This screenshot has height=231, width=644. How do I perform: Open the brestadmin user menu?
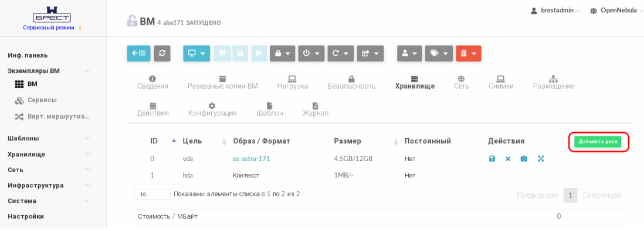click(555, 11)
